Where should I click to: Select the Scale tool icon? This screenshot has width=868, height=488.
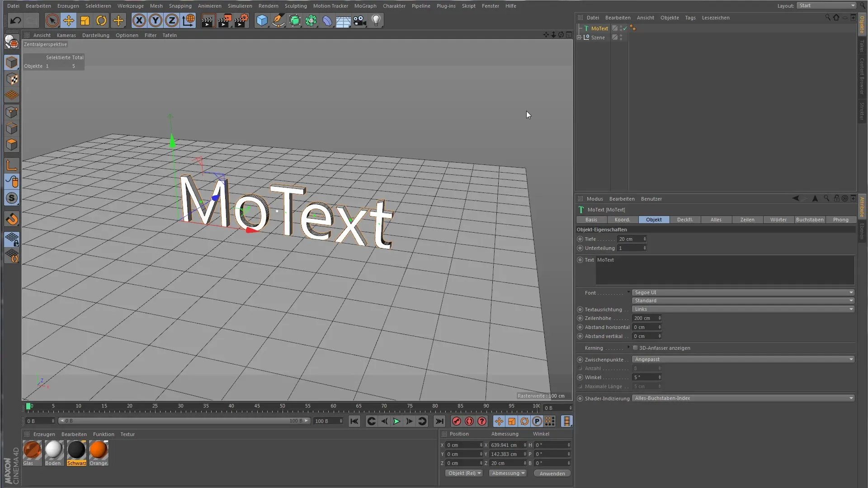click(x=85, y=20)
